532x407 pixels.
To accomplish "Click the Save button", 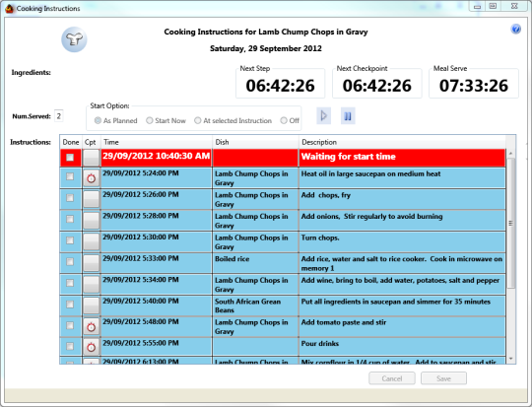I will 443,378.
